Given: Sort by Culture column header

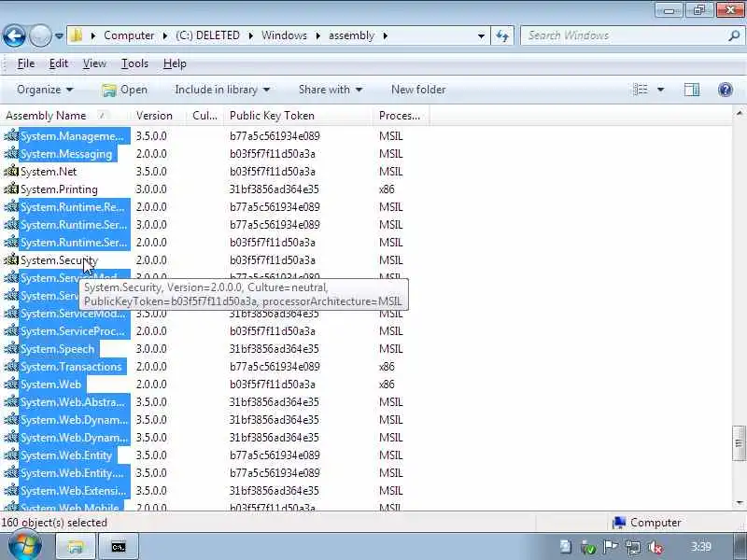Looking at the screenshot, I should tap(204, 116).
